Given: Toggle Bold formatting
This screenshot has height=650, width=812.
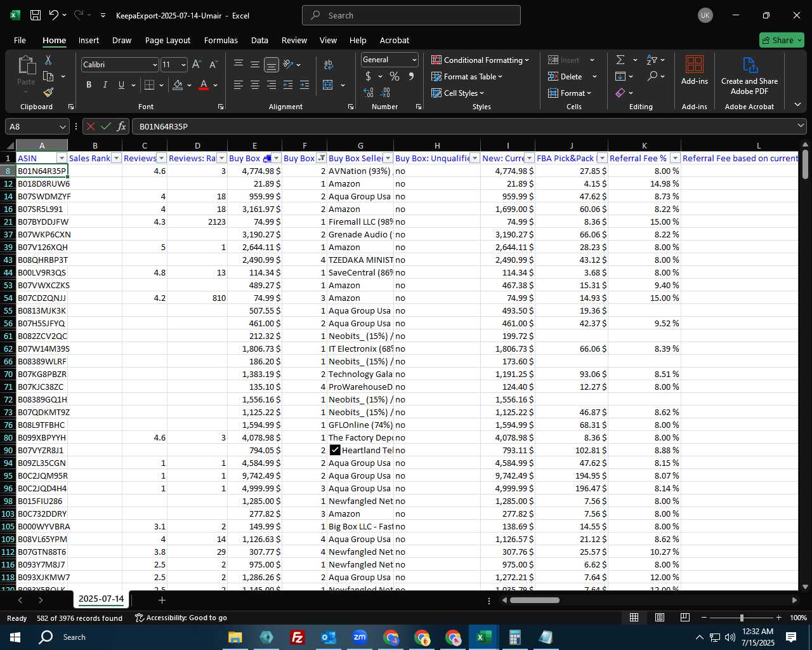Looking at the screenshot, I should 89,85.
